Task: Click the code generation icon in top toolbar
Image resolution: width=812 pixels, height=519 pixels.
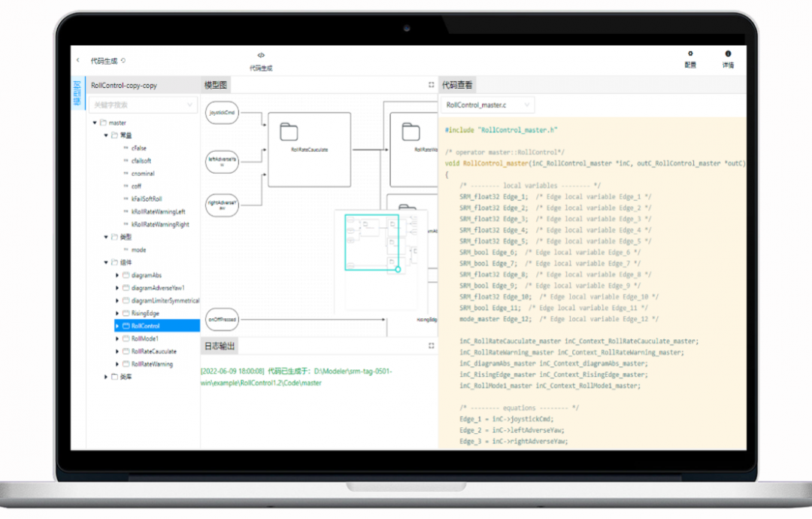Action: pyautogui.click(x=261, y=56)
